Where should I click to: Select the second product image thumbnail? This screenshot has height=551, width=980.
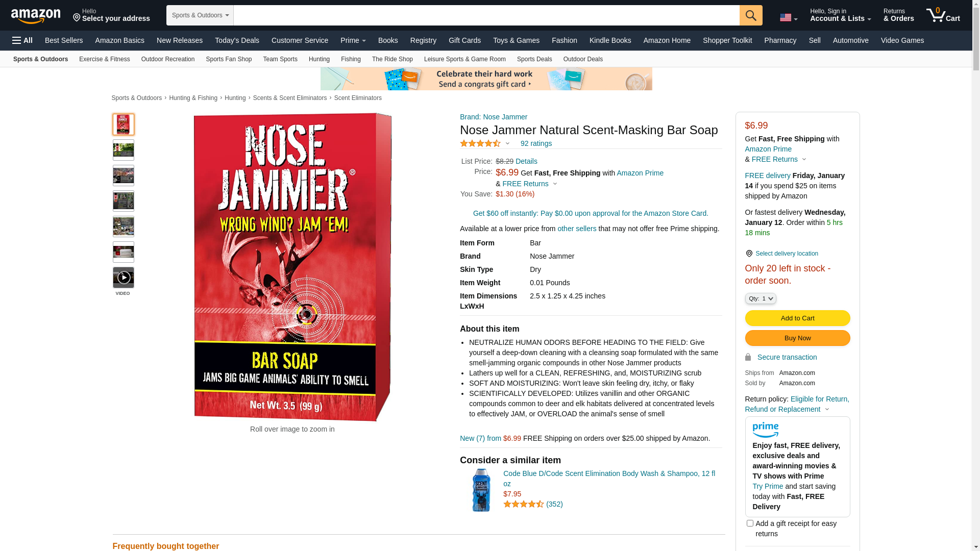coord(124,150)
